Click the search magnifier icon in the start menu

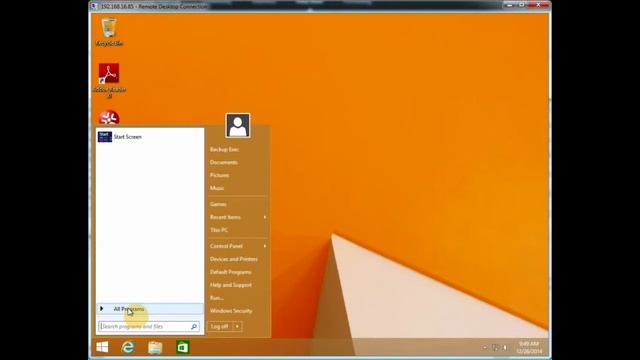coord(194,327)
